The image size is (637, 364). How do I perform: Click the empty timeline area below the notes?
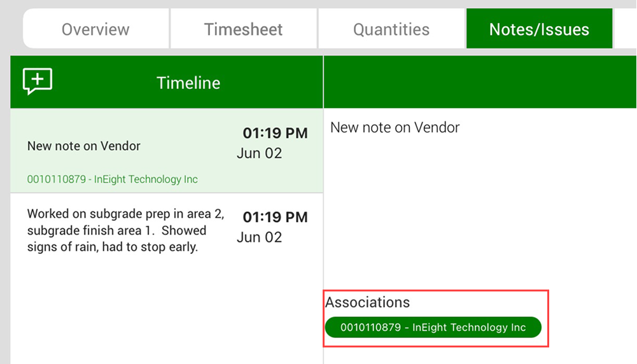click(165, 312)
